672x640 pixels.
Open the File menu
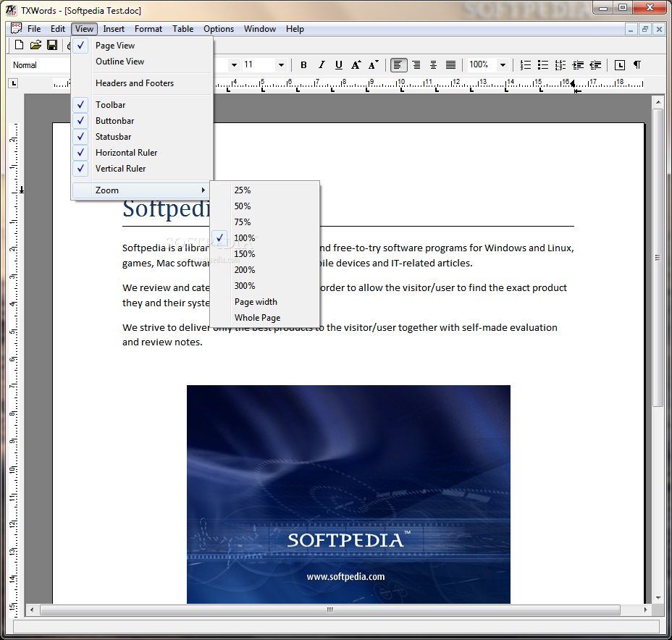coord(34,29)
